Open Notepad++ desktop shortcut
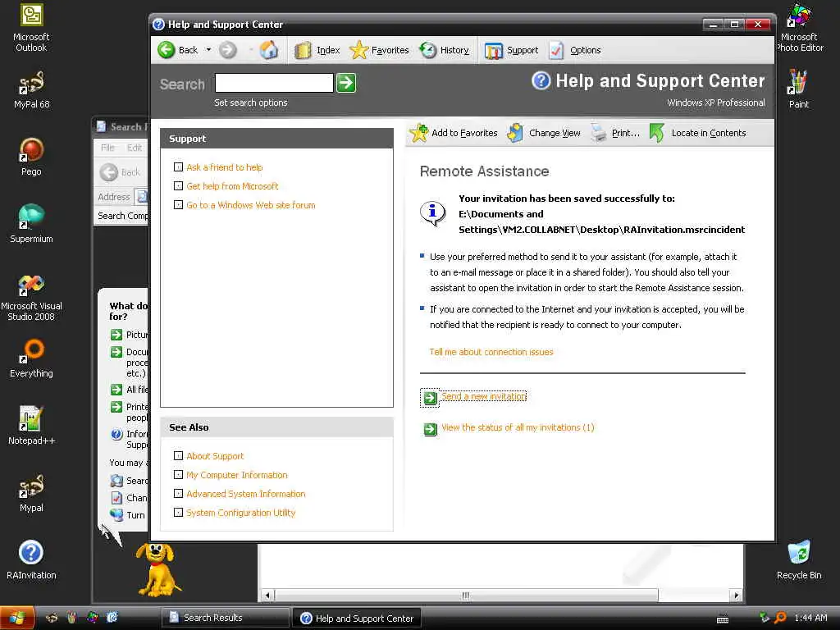840x630 pixels. point(31,426)
